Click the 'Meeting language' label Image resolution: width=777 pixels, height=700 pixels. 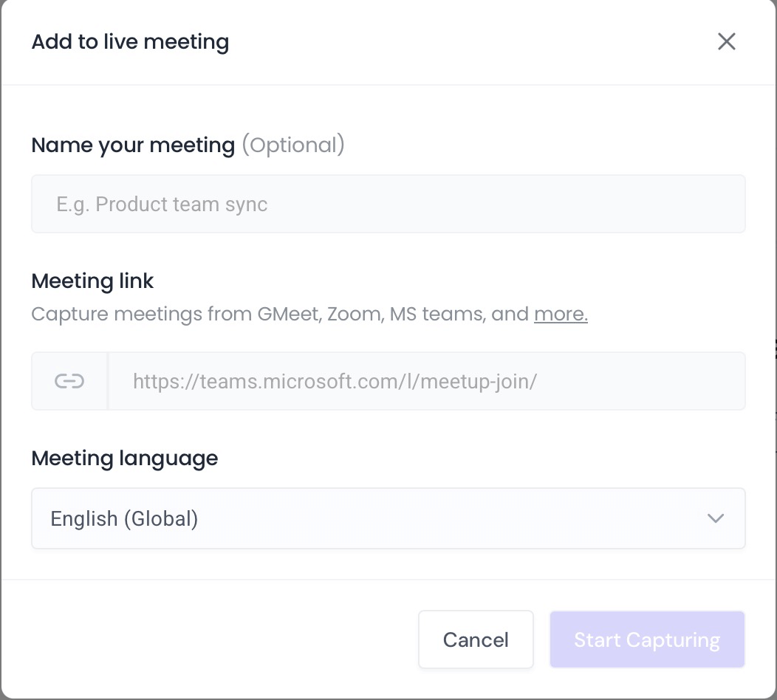click(x=124, y=458)
